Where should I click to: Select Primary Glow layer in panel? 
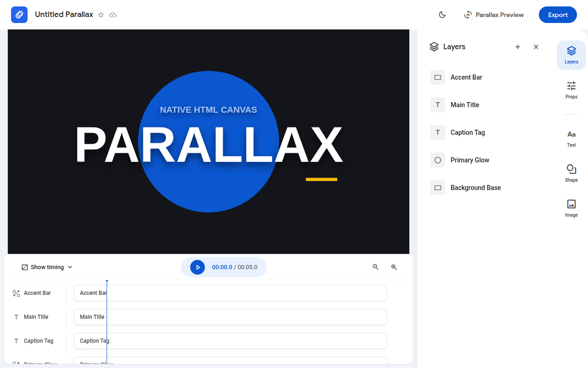pos(486,160)
